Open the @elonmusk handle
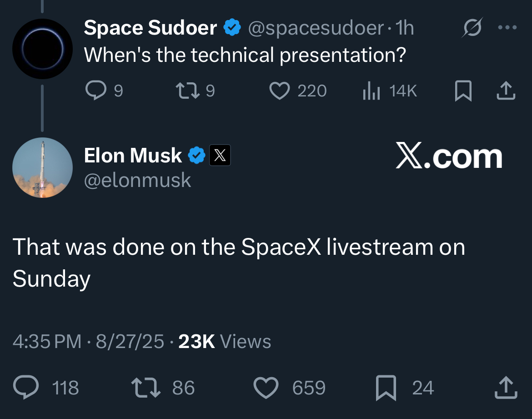 (x=137, y=180)
